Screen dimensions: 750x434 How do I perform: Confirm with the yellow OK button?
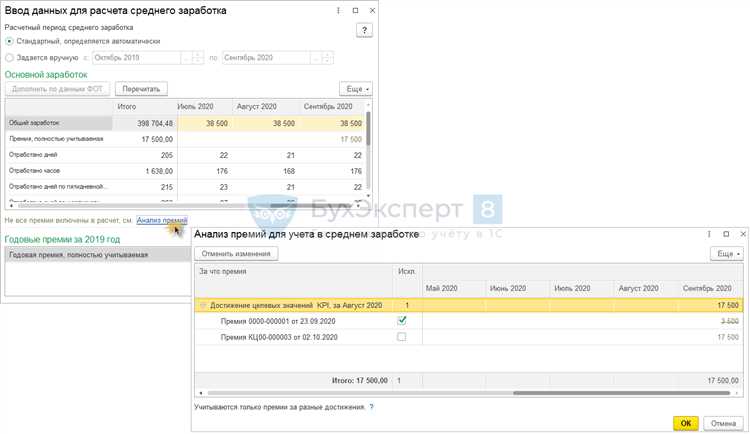pyautogui.click(x=685, y=423)
